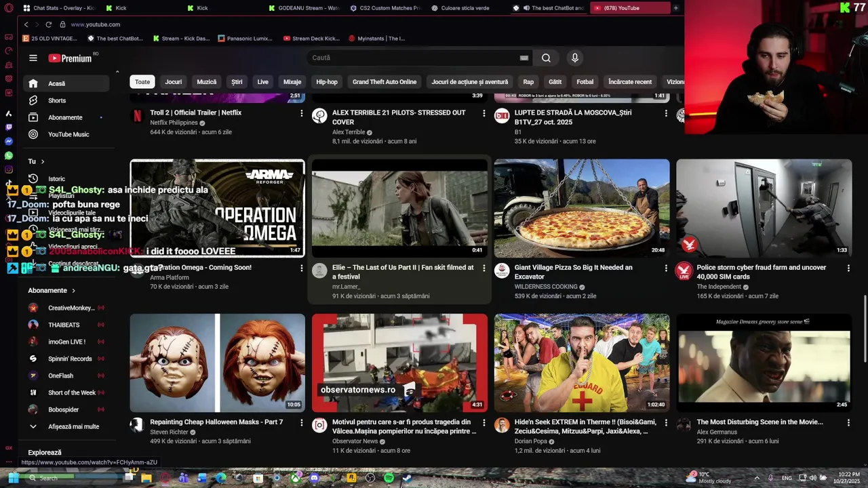Click the www.youtube.com address bar
The width and height of the screenshot is (868, 488).
[96, 24]
